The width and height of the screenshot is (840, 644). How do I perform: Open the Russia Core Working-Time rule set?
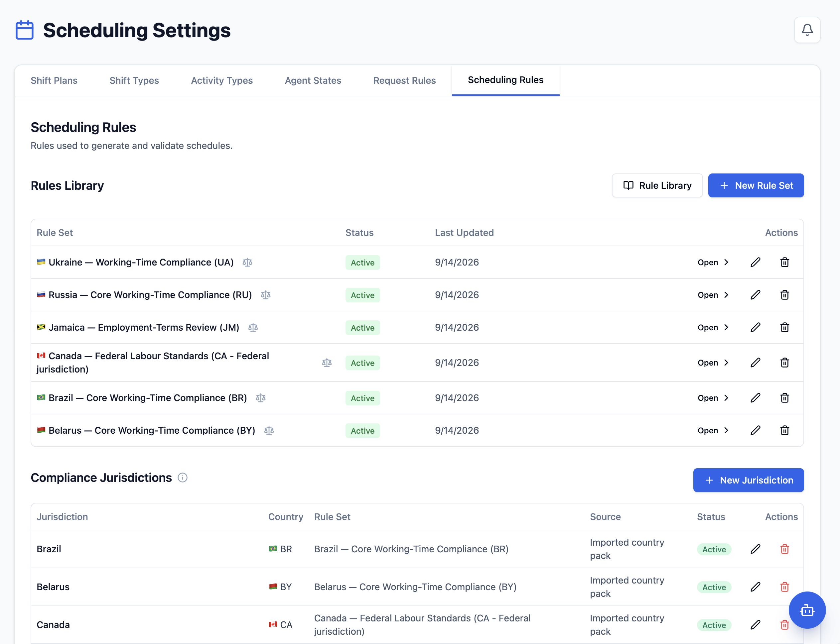(x=713, y=295)
